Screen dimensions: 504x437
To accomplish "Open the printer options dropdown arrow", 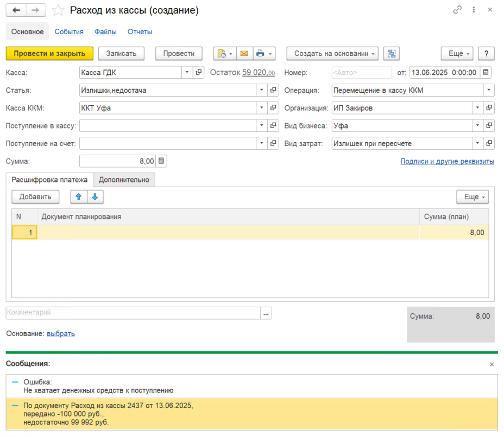I will point(270,54).
